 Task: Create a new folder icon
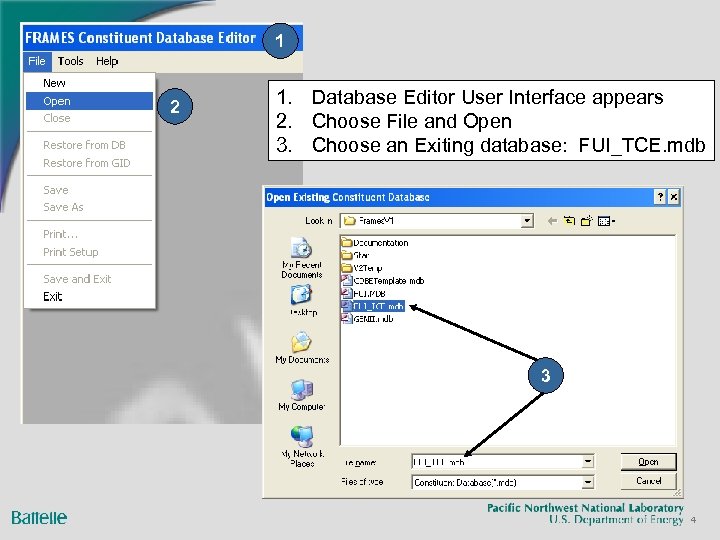point(586,221)
